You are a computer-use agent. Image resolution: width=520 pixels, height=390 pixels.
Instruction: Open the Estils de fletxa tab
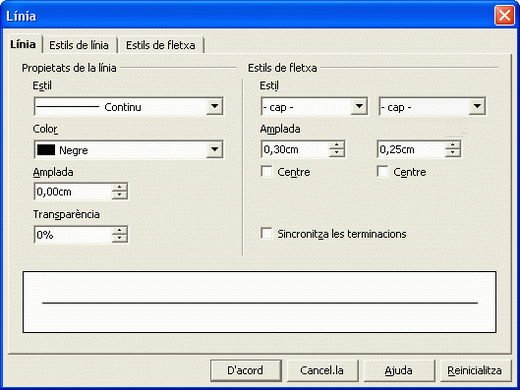161,45
